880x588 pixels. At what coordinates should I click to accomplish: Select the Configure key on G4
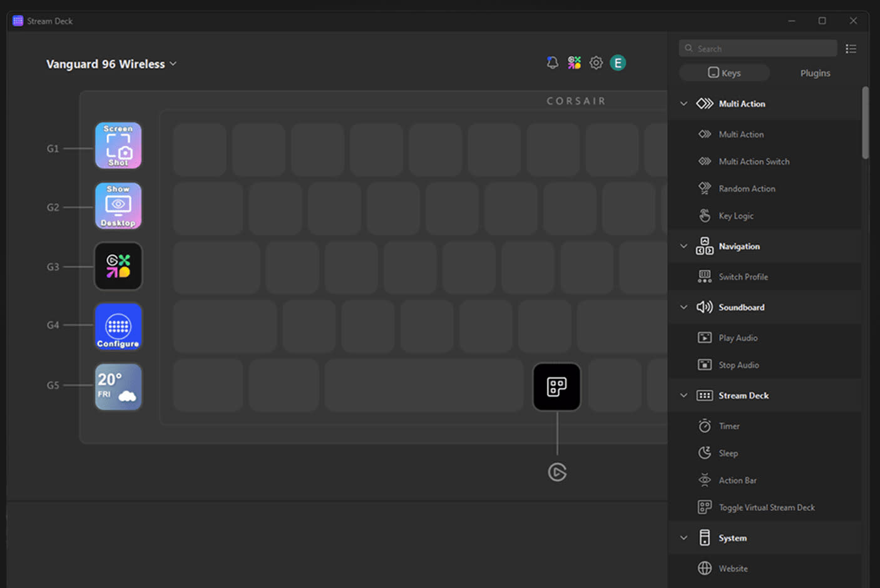pyautogui.click(x=118, y=327)
